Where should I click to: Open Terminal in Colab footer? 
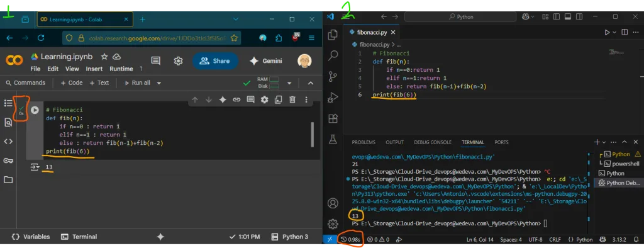pos(79,237)
